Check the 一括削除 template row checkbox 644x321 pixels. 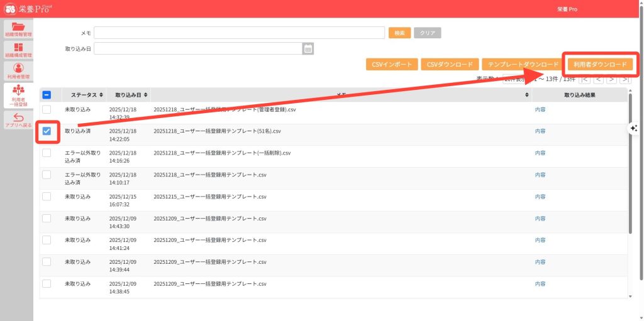coord(47,153)
